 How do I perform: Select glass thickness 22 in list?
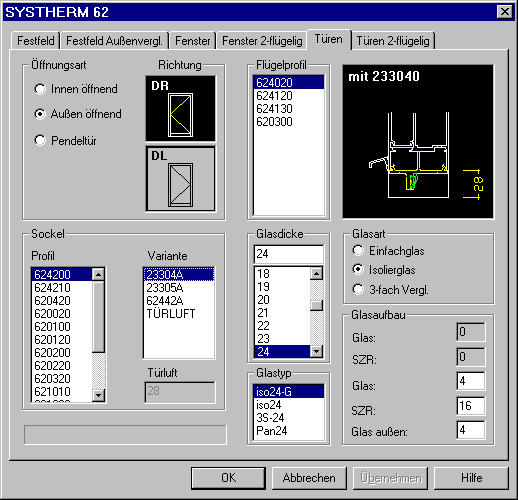(282, 326)
